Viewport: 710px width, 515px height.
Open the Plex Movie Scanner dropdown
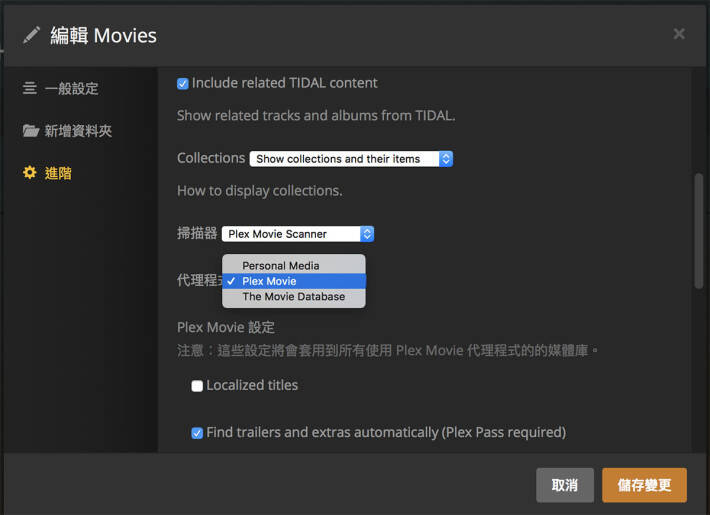297,234
